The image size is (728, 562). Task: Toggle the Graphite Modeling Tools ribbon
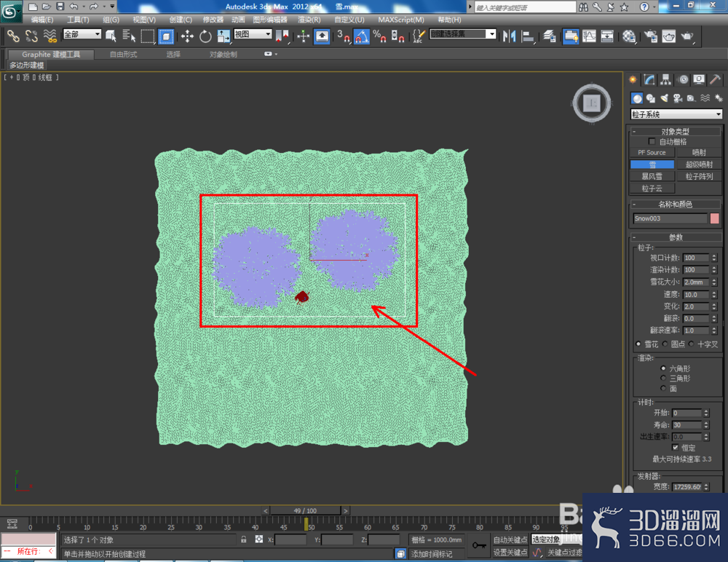[x=571, y=36]
